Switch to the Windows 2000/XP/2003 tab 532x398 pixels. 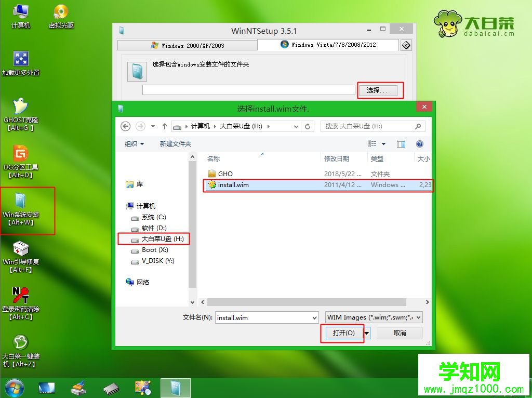click(x=187, y=45)
